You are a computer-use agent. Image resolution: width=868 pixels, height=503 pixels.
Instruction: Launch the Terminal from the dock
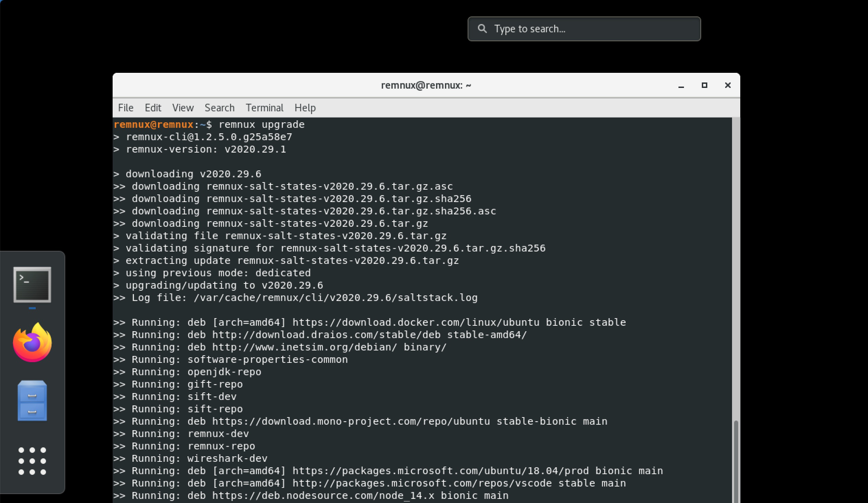click(32, 285)
